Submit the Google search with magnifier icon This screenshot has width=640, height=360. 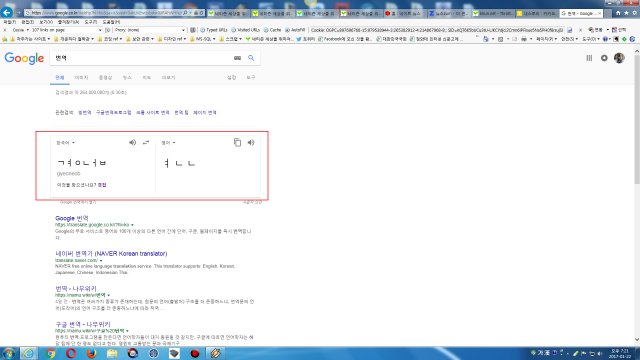pos(251,58)
